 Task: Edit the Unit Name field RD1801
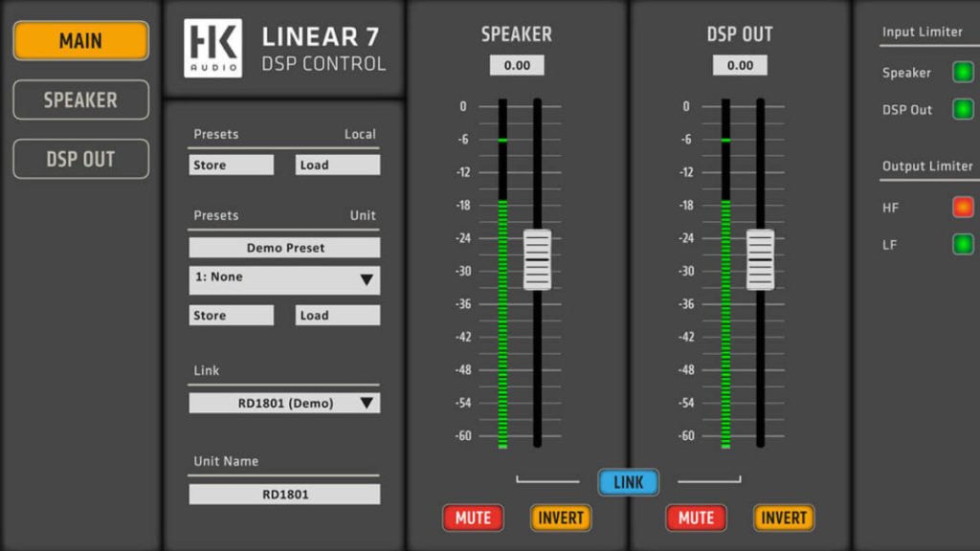coord(284,495)
